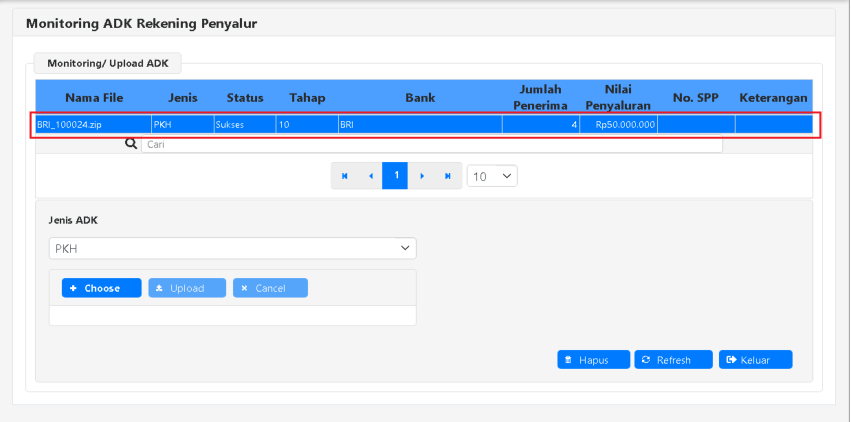Click Keluar to exit
The width and height of the screenshot is (851, 422).
(x=755, y=360)
